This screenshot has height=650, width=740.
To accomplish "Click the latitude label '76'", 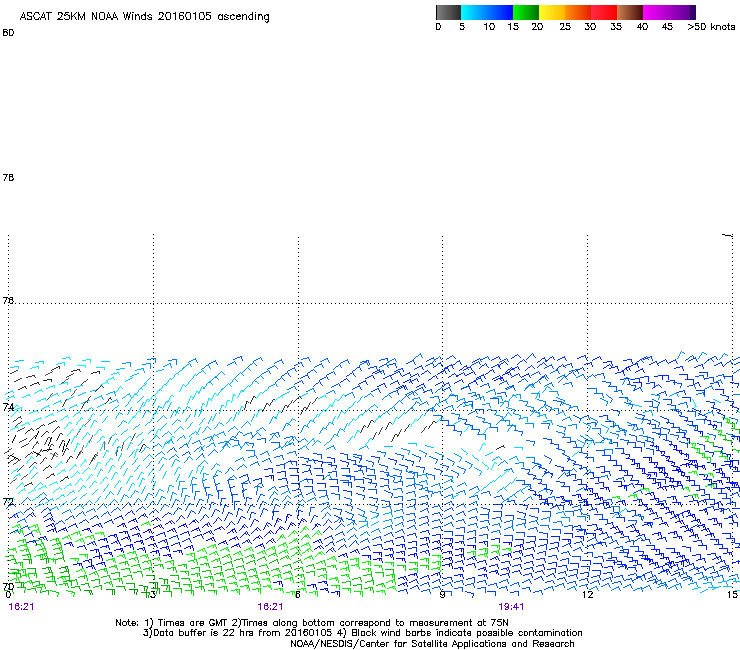I will pyautogui.click(x=8, y=300).
